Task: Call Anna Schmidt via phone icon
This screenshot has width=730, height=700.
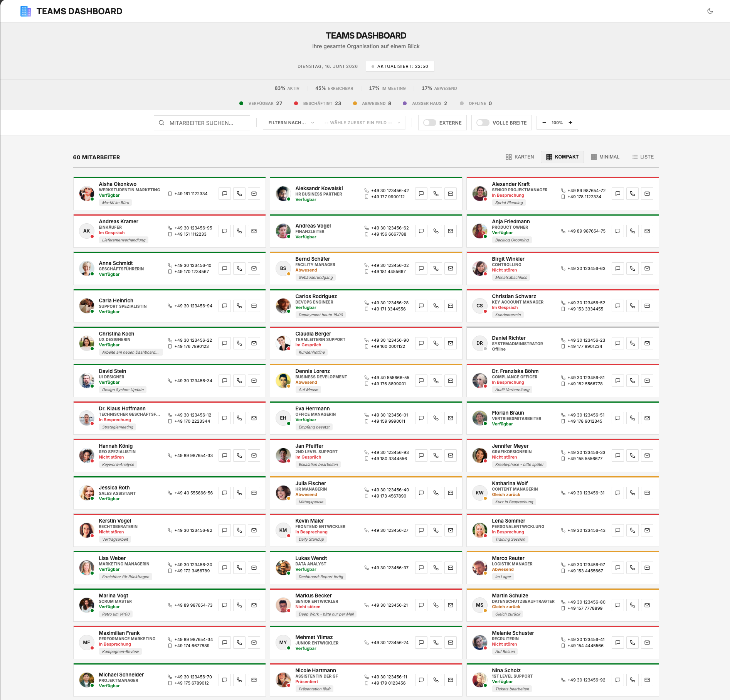Action: click(239, 268)
